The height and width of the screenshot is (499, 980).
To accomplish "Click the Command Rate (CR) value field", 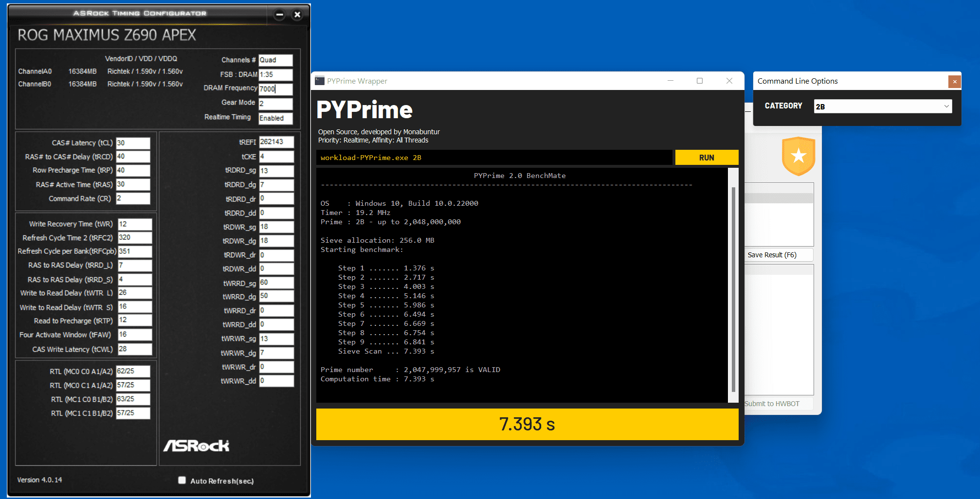I will [133, 198].
